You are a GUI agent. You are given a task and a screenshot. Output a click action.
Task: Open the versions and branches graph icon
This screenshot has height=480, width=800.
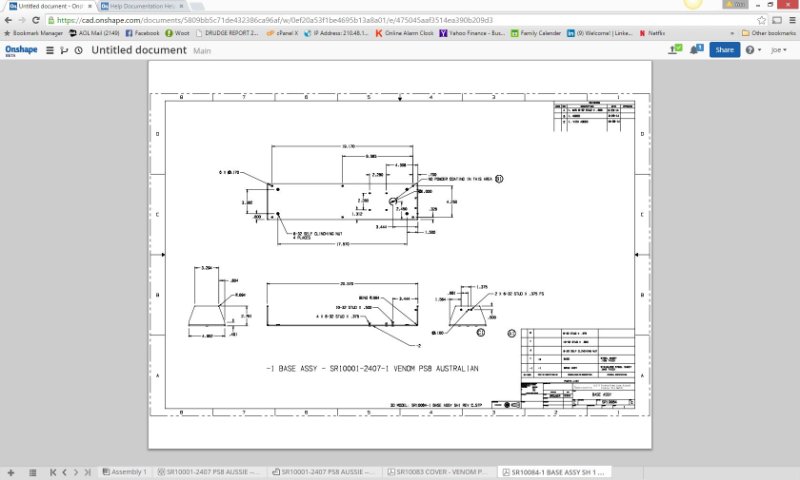(x=65, y=49)
